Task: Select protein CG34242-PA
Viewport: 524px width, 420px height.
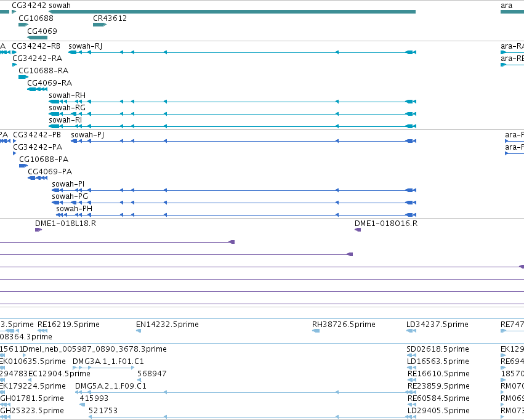Action: (x=14, y=153)
